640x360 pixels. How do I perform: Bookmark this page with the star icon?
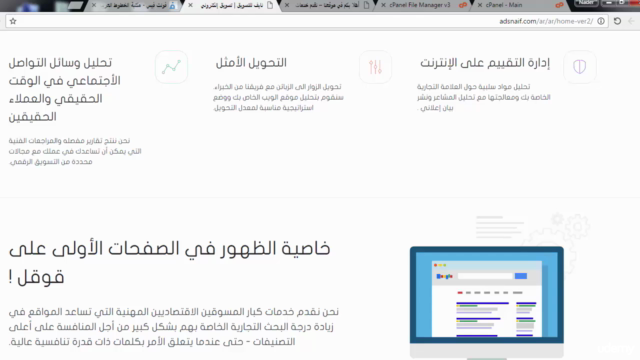click(x=13, y=21)
